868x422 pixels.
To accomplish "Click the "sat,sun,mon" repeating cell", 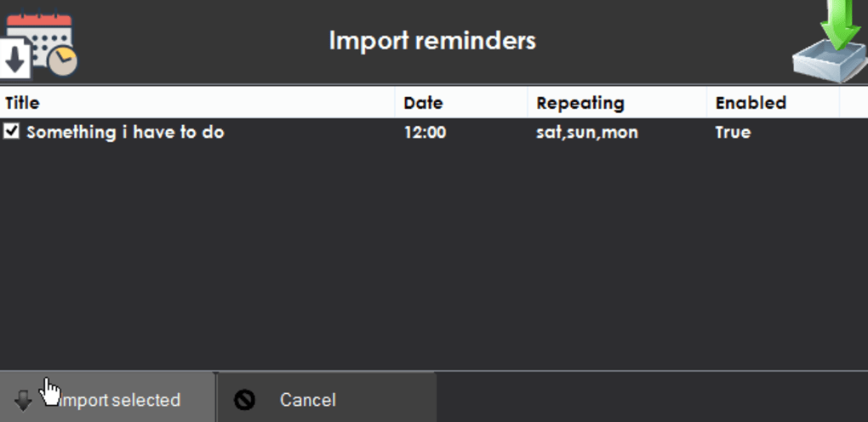I will pos(587,133).
